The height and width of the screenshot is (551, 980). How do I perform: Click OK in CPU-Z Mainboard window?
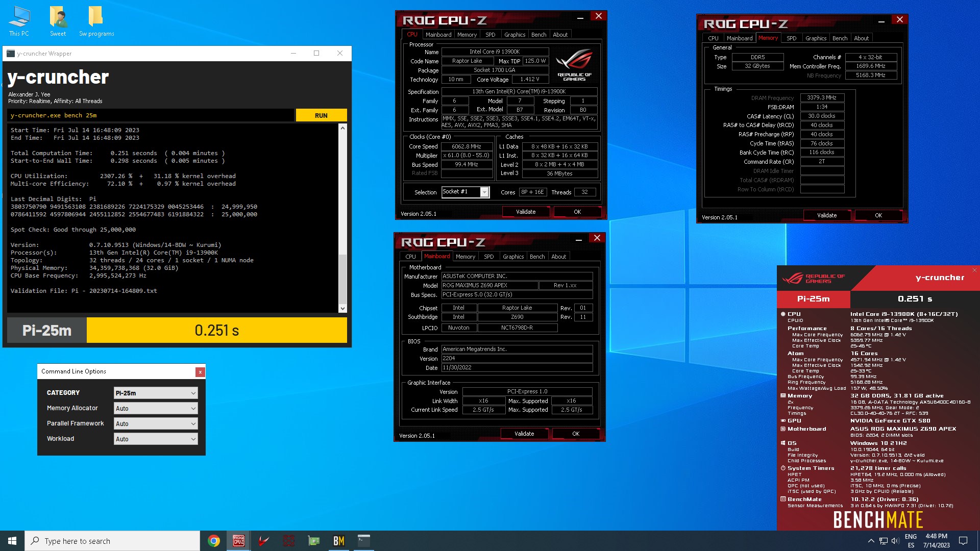(x=576, y=434)
